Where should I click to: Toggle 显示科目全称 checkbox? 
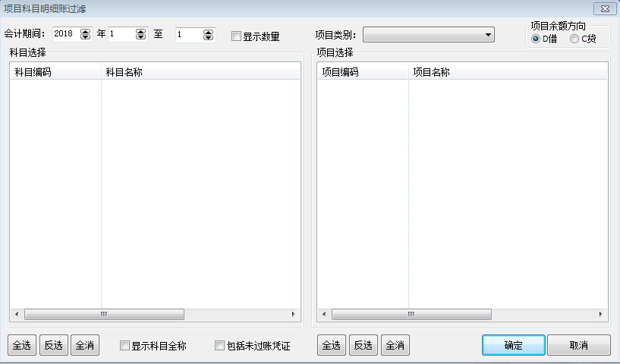pyautogui.click(x=126, y=346)
